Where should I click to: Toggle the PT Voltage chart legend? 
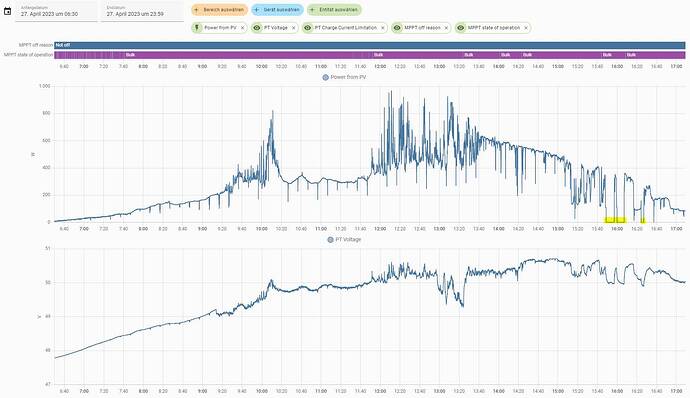(344, 240)
